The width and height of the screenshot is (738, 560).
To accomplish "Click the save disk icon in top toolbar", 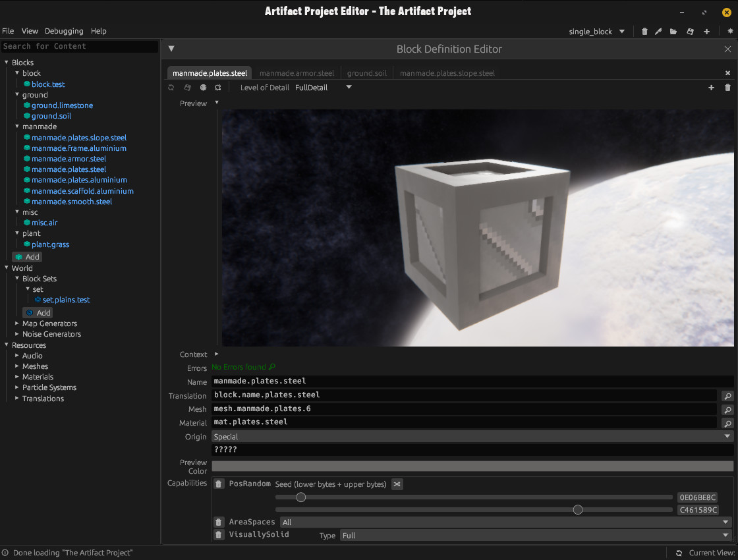I will (690, 32).
